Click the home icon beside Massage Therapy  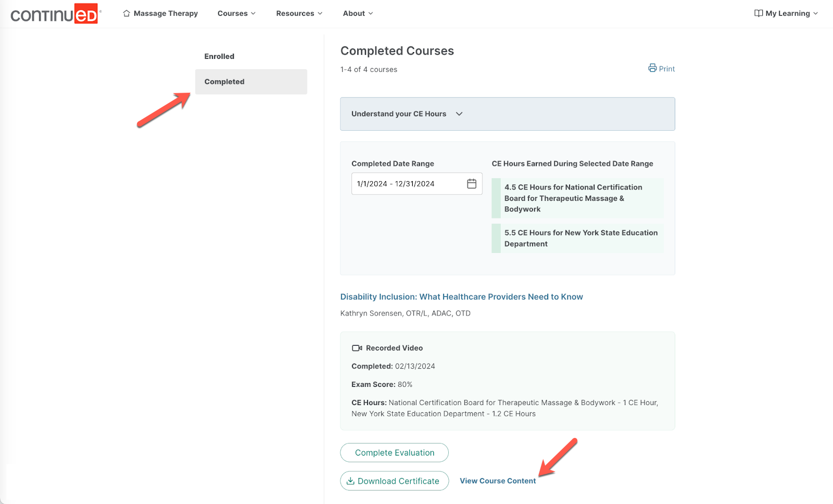(127, 13)
